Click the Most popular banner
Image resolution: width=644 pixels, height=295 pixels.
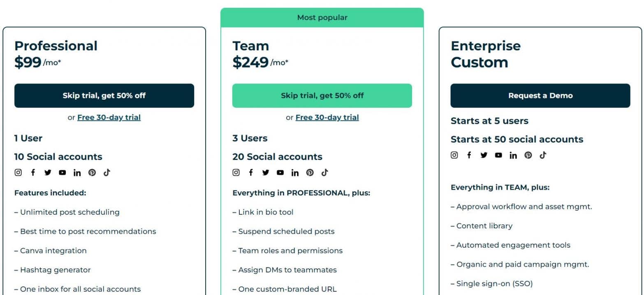click(322, 18)
